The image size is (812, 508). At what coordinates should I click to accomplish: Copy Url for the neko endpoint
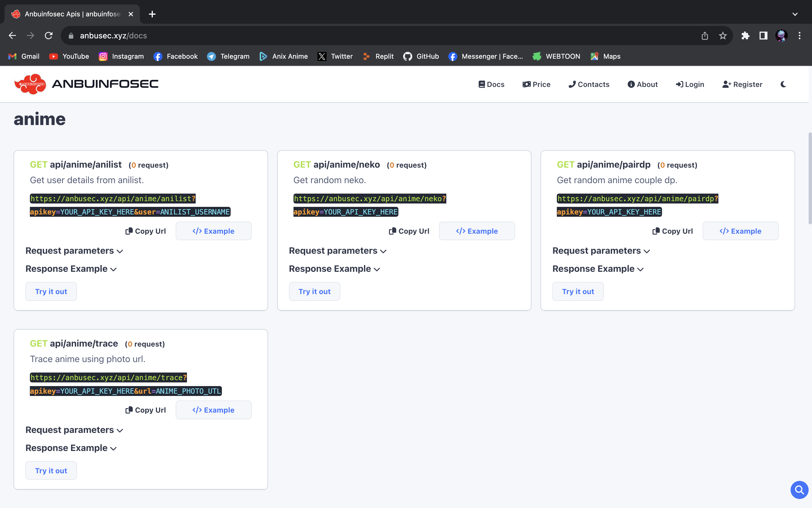409,231
